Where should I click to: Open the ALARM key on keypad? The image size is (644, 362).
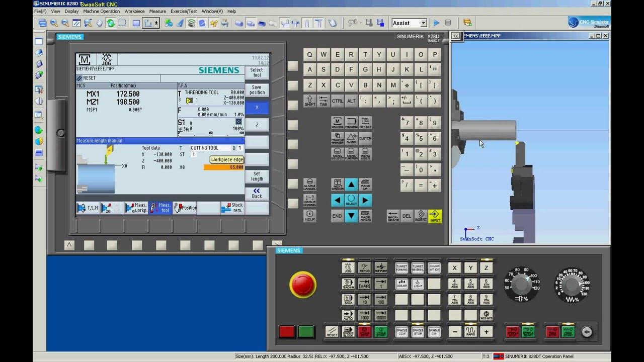coord(351,138)
